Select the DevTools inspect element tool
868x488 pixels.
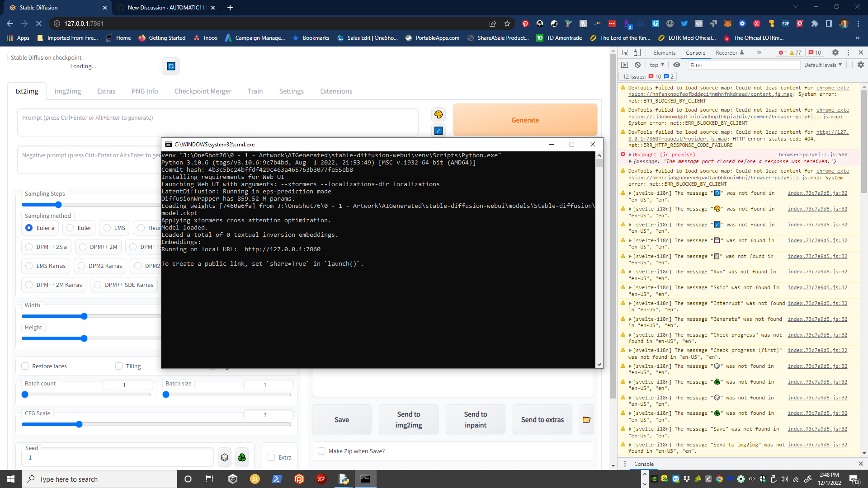625,52
